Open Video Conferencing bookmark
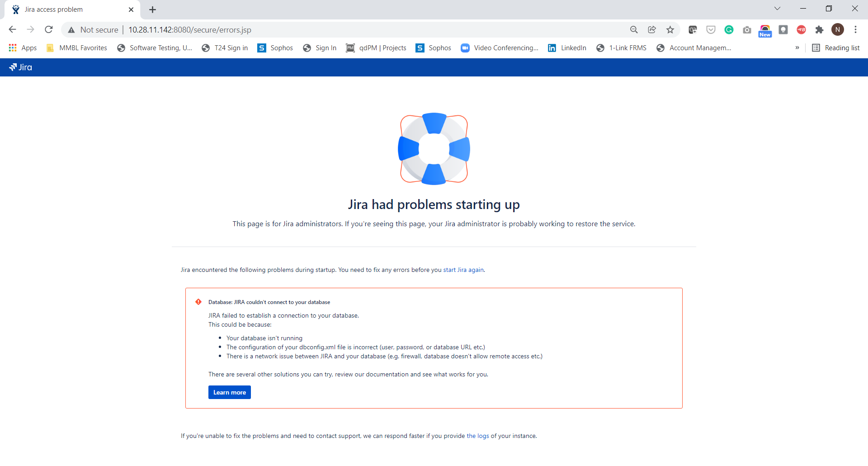Viewport: 868px width, 466px height. point(499,48)
